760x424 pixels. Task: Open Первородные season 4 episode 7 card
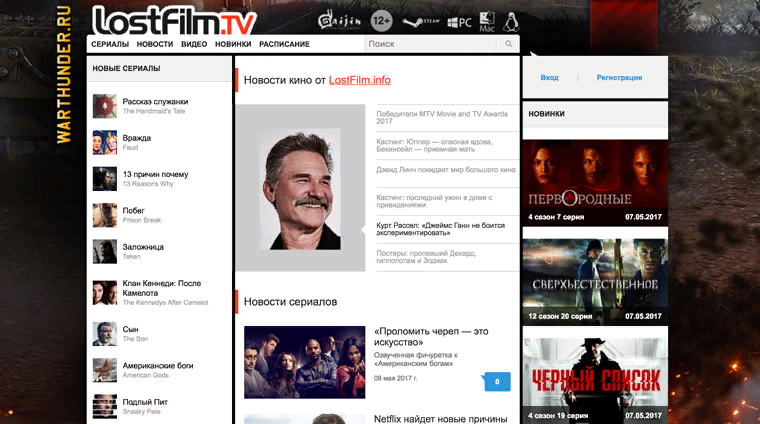click(x=595, y=182)
